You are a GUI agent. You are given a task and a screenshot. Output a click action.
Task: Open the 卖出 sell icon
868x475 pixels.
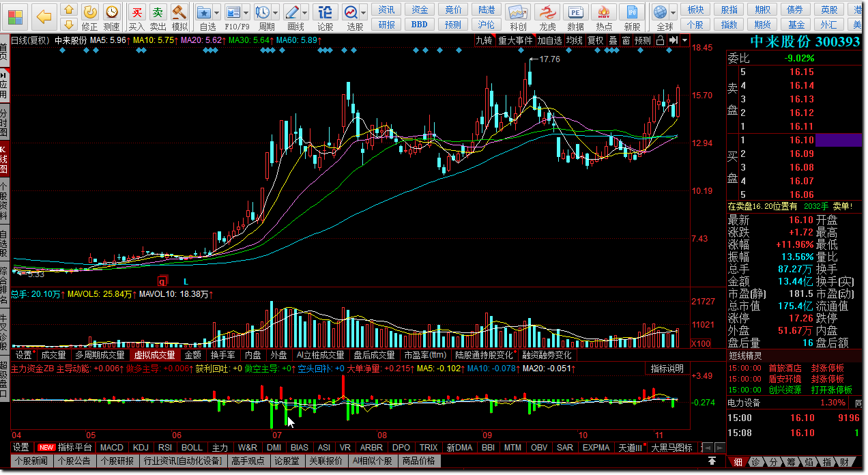click(x=158, y=12)
